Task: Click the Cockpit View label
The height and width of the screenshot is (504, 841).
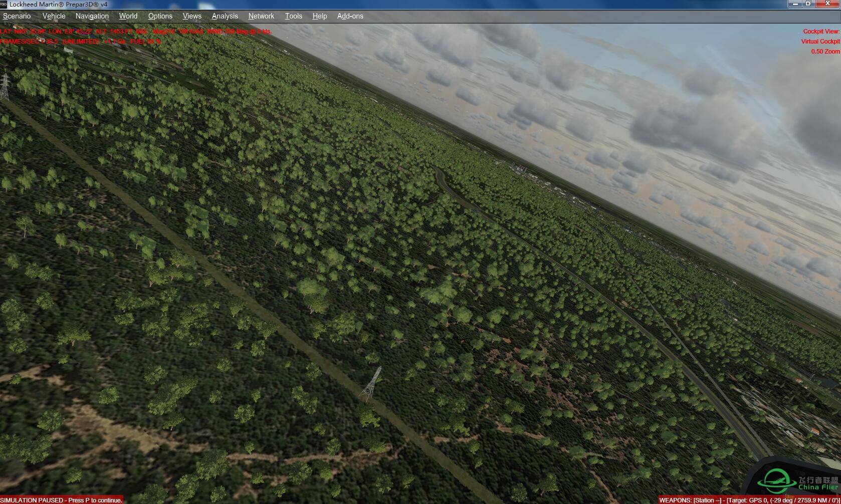Action: [x=820, y=31]
